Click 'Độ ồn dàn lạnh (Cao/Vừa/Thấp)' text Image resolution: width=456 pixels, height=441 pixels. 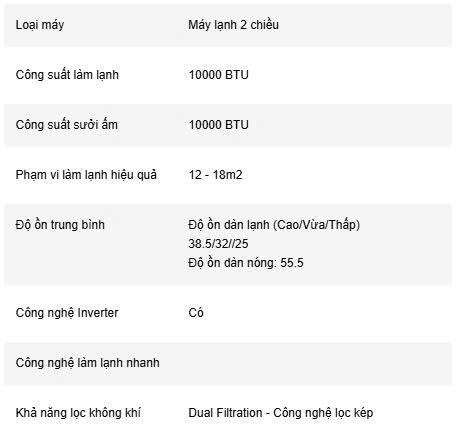point(274,225)
